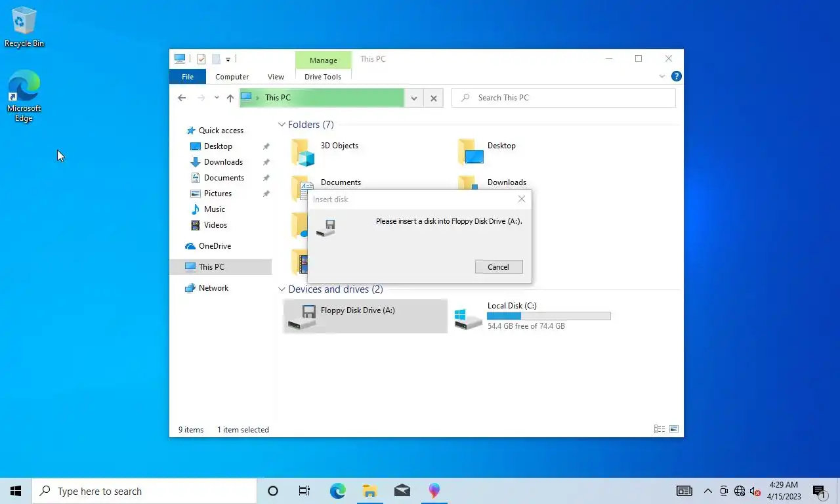Select the Documents folder in Folders
Image resolution: width=840 pixels, height=504 pixels.
coord(341,182)
